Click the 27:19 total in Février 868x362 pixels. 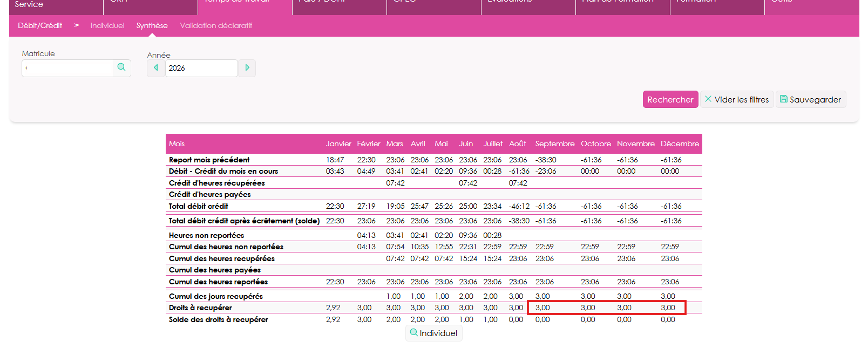[x=366, y=206]
